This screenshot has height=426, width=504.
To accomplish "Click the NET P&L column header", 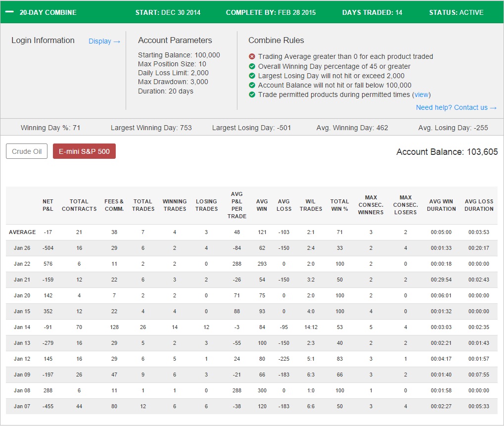I will (x=48, y=205).
